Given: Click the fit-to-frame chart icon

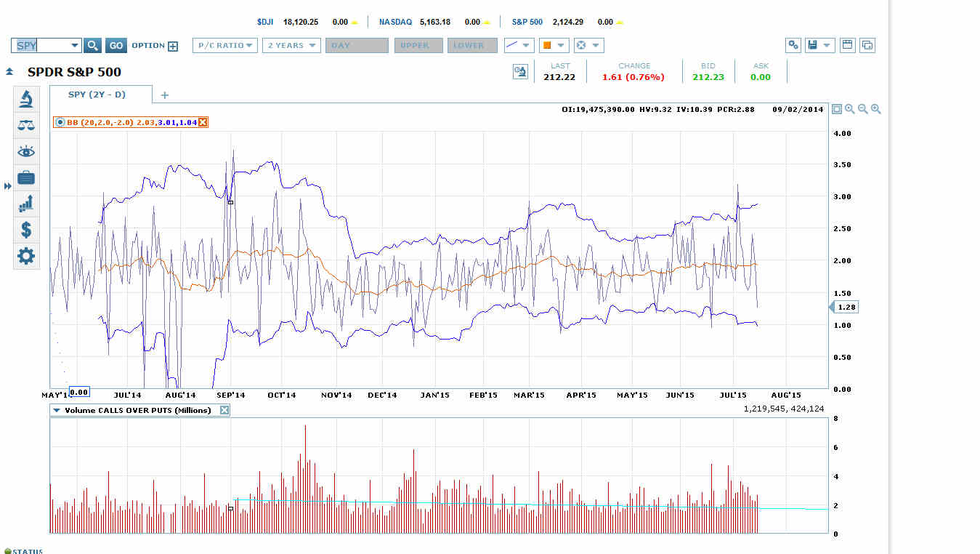Looking at the screenshot, I should (x=837, y=109).
